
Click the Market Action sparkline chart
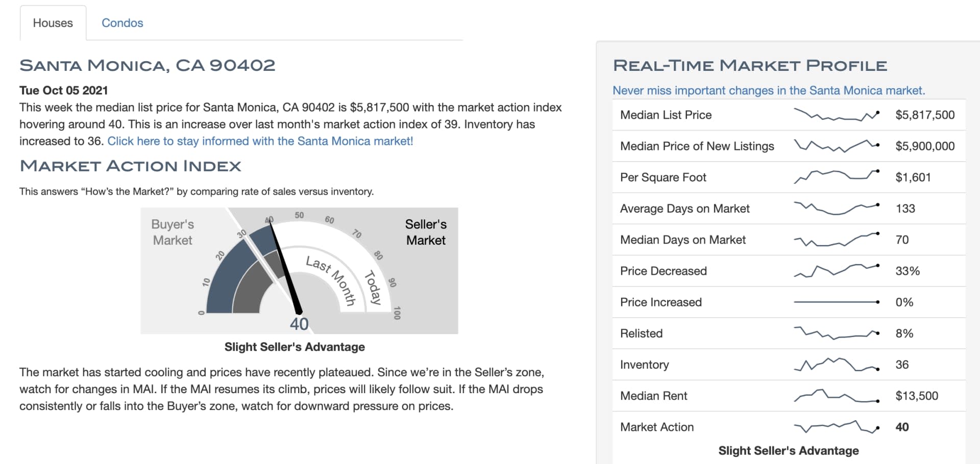click(837, 427)
